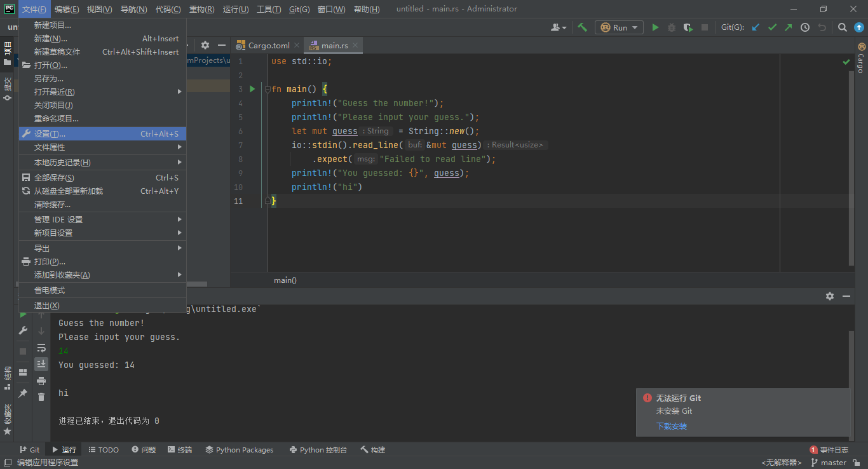Run the program with the green play icon

tap(656, 27)
